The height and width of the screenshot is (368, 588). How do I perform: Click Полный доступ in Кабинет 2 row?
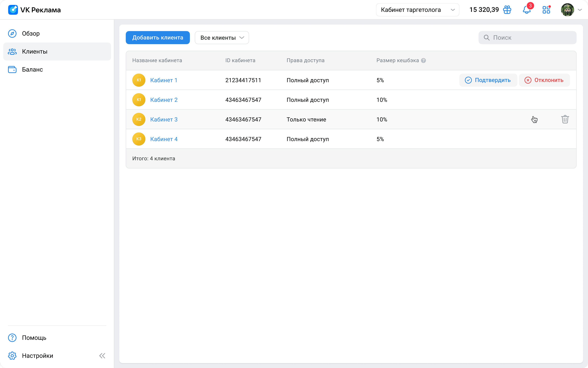coord(308,100)
